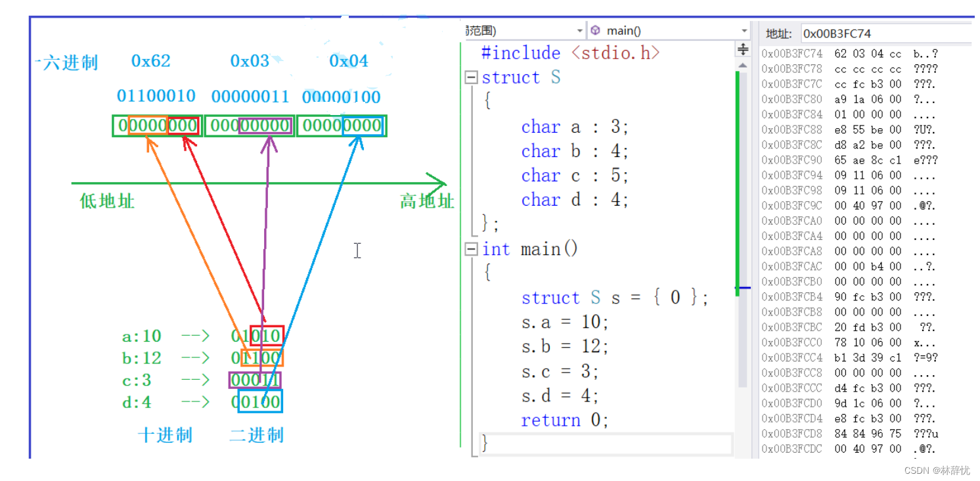
Task: Click memory row 0x00B3FC9C
Action: pyautogui.click(x=849, y=206)
